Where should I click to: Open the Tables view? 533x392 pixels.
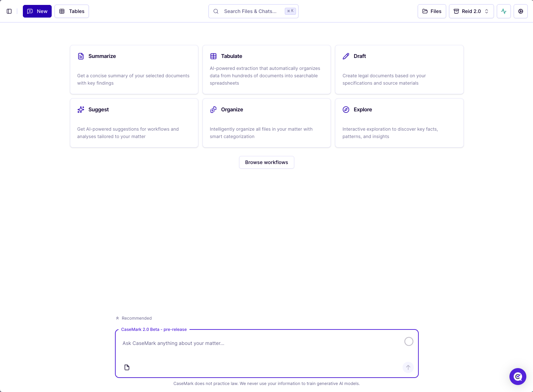pyautogui.click(x=72, y=11)
